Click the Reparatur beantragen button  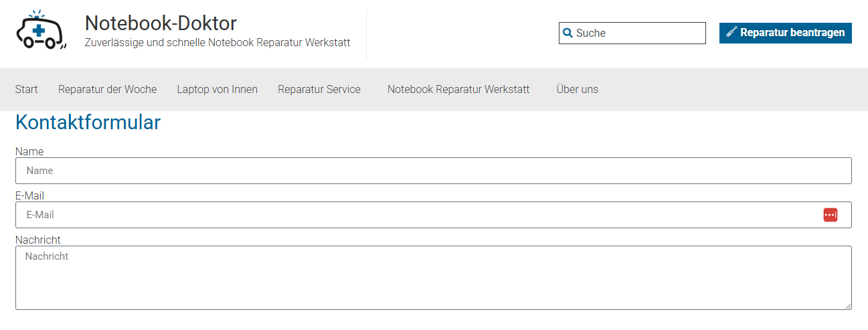[785, 33]
